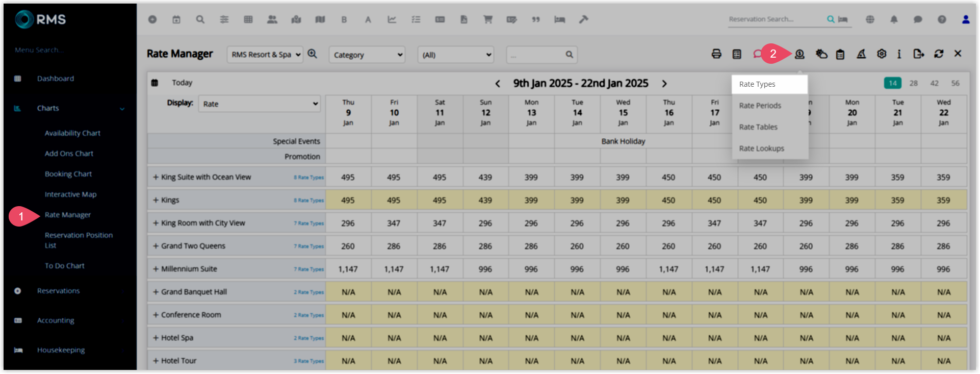
Task: Open the Display Rate dropdown
Action: [x=260, y=104]
